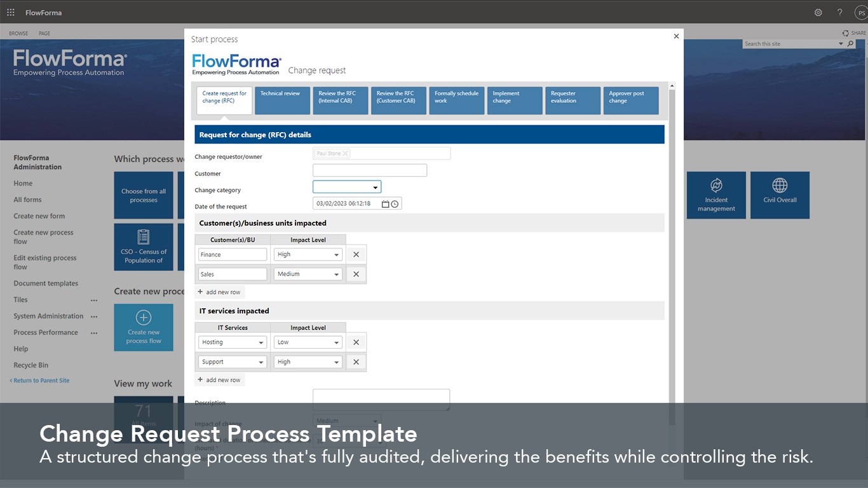Open System Administration ellipsis menu
The height and width of the screenshot is (488, 868).
coord(94,316)
